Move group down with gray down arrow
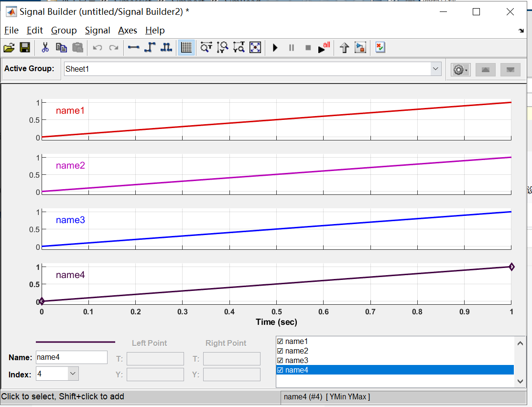The width and height of the screenshot is (532, 407). click(510, 70)
